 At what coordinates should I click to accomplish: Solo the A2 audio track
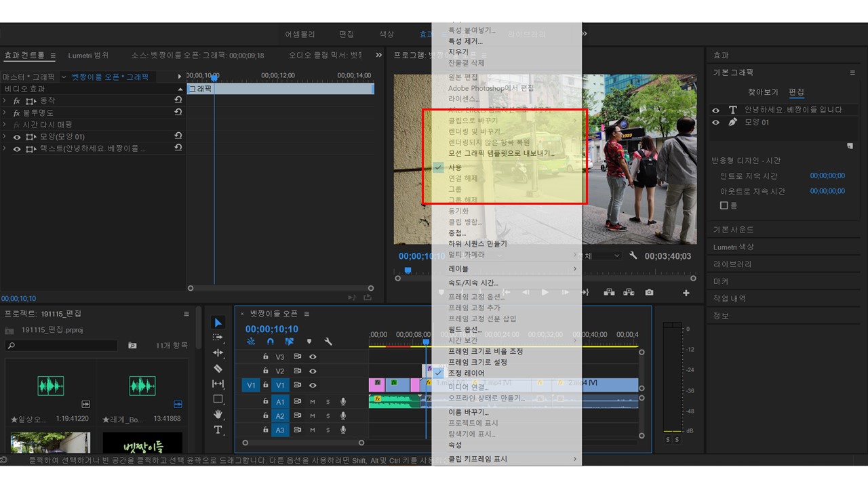coord(328,416)
